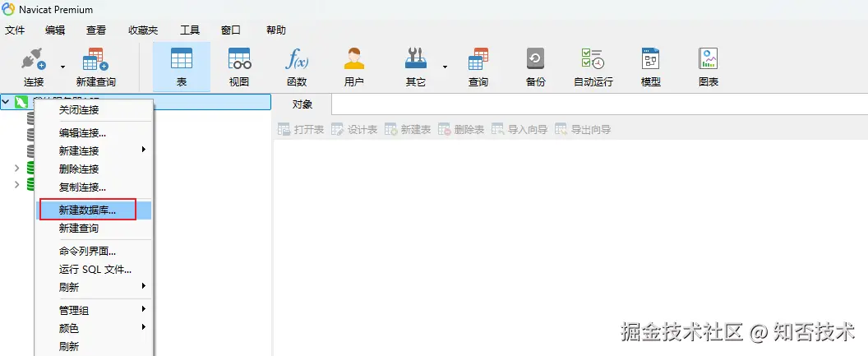
Task: Choose 新建查询 in the context menu
Action: pos(94,228)
